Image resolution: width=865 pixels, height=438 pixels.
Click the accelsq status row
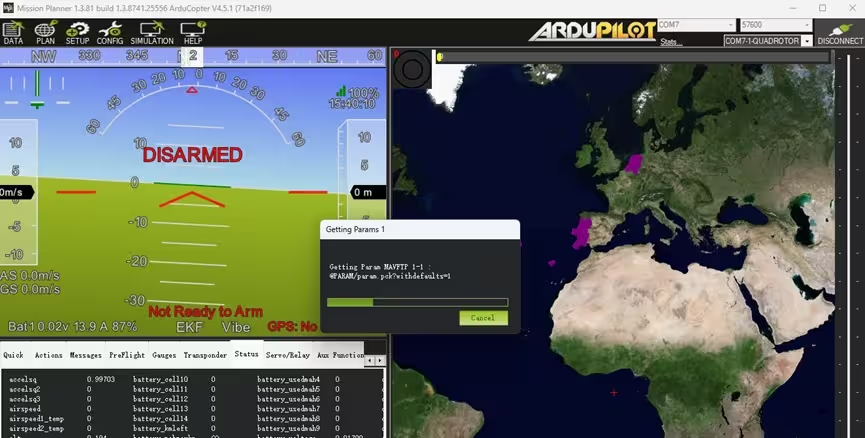62,380
